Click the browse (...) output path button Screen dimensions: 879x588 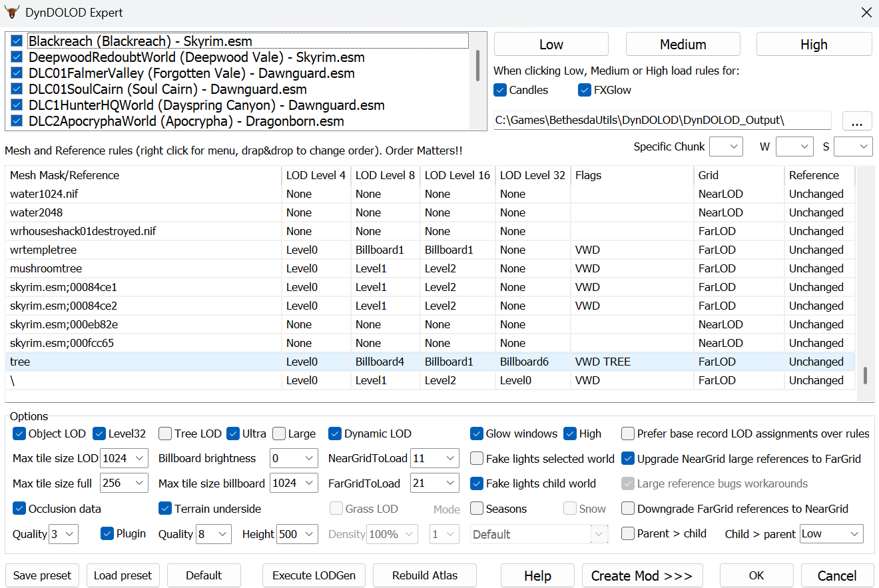point(857,121)
